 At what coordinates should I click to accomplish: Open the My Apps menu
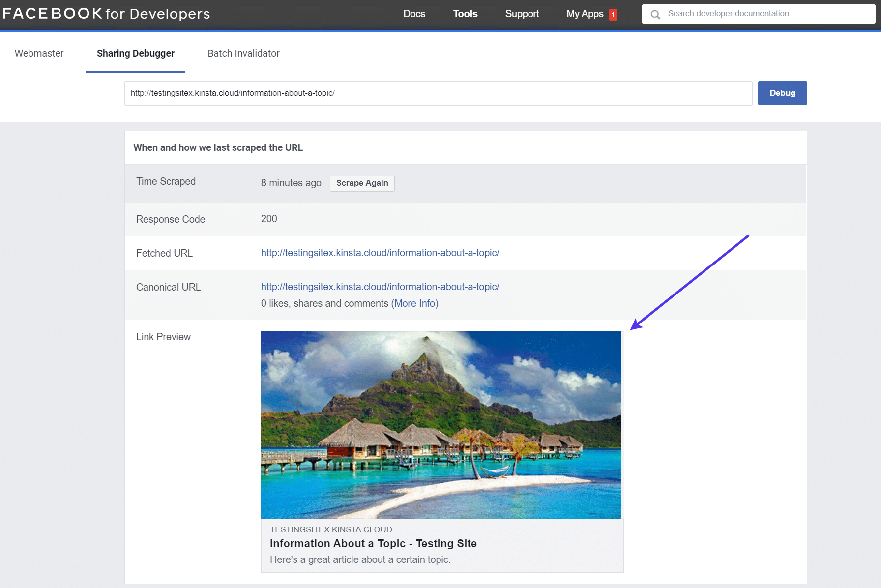[x=585, y=14]
